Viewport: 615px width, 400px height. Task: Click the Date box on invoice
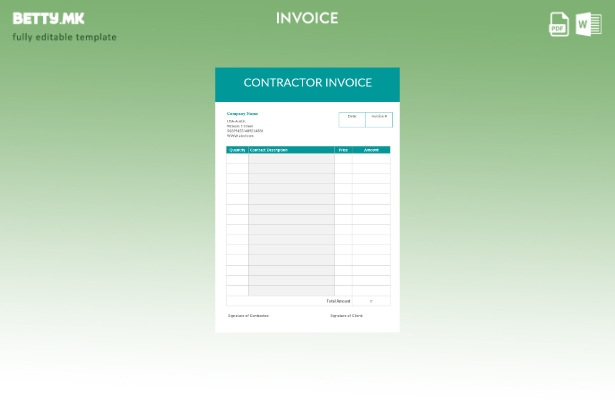[352, 119]
